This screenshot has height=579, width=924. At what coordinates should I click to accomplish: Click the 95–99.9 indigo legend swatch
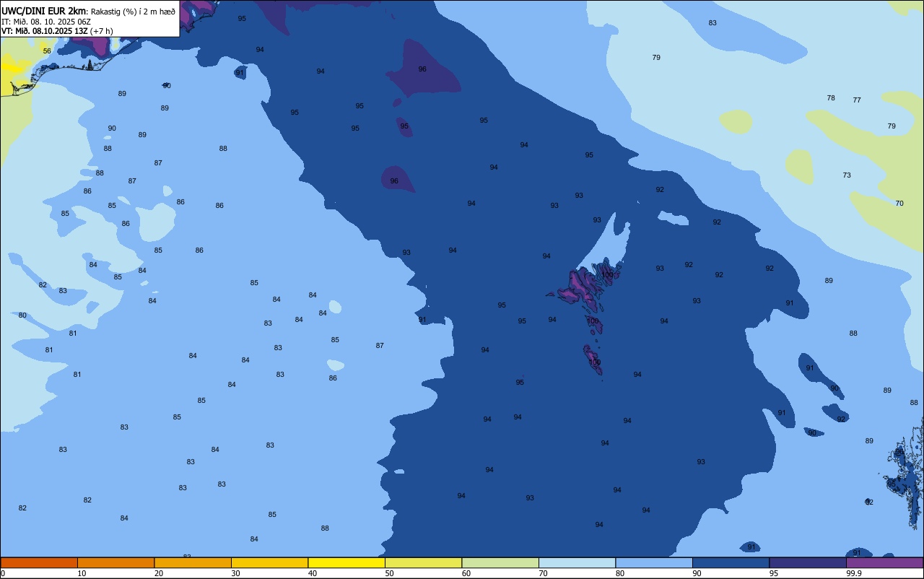[808, 562]
